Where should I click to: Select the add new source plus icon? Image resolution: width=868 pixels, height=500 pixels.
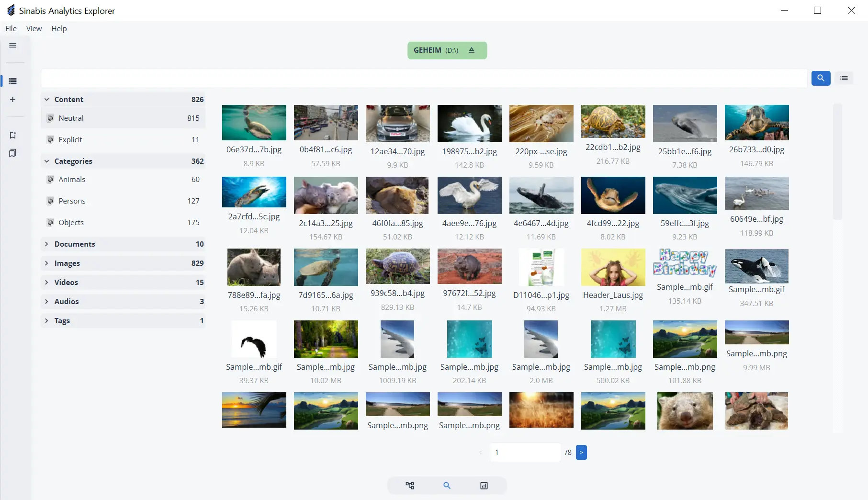click(x=12, y=99)
